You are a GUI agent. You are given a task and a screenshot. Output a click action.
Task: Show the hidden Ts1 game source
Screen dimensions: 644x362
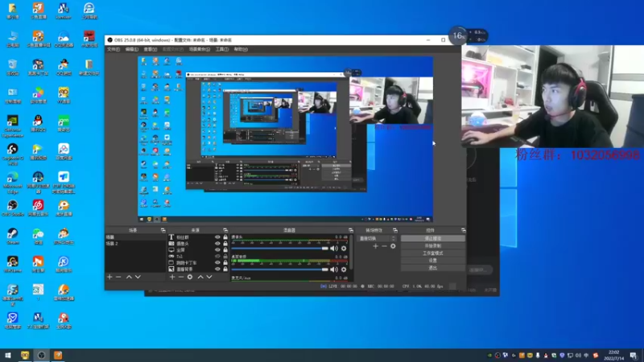(x=217, y=256)
